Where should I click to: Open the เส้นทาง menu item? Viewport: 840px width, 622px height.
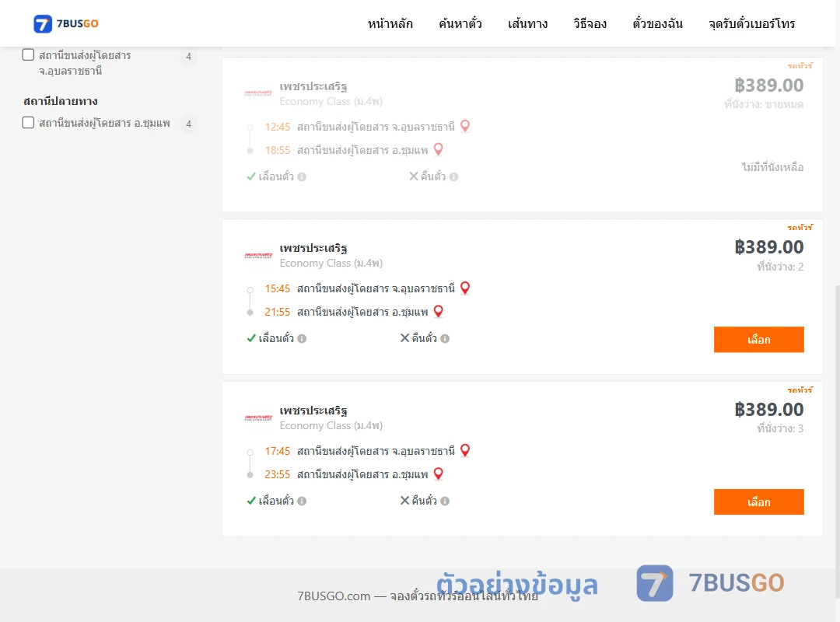coord(527,23)
